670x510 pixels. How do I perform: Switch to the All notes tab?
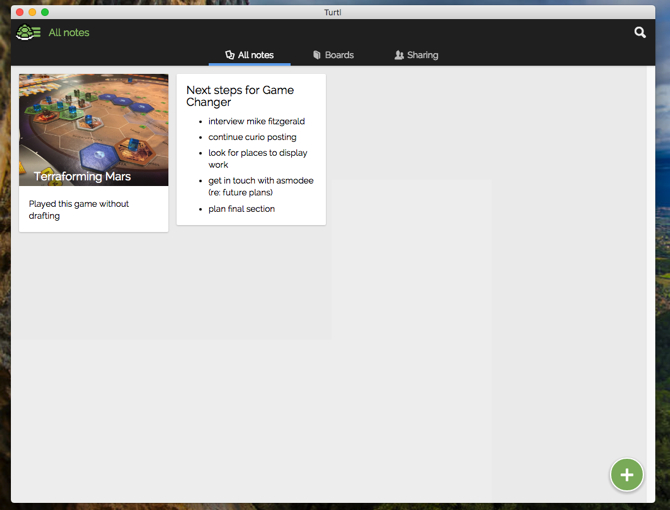pyautogui.click(x=250, y=55)
